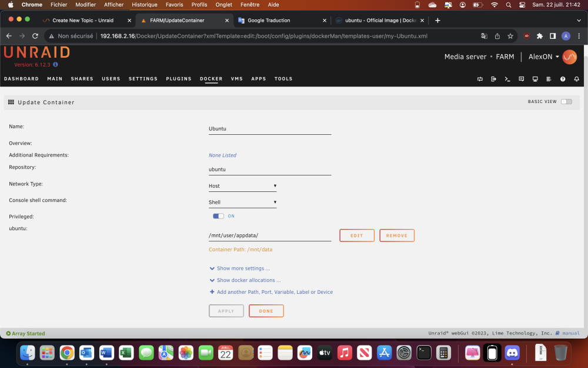The width and height of the screenshot is (588, 368).
Task: Go to the DASHBOARD tab
Action: 21,79
